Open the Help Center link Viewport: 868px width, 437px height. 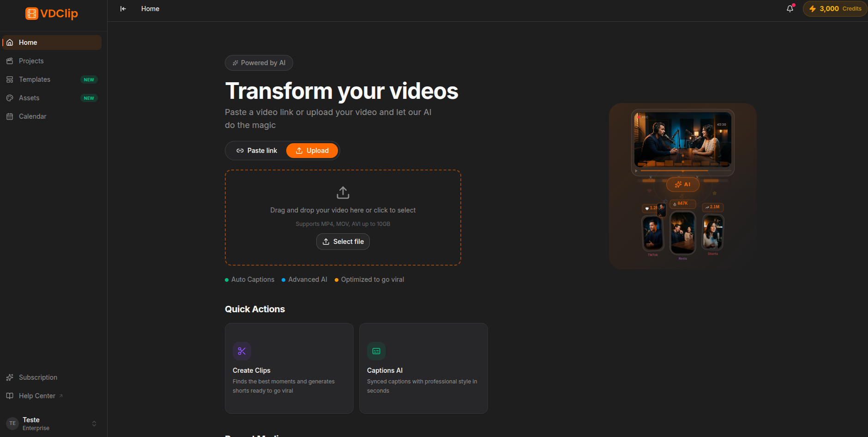[52, 396]
